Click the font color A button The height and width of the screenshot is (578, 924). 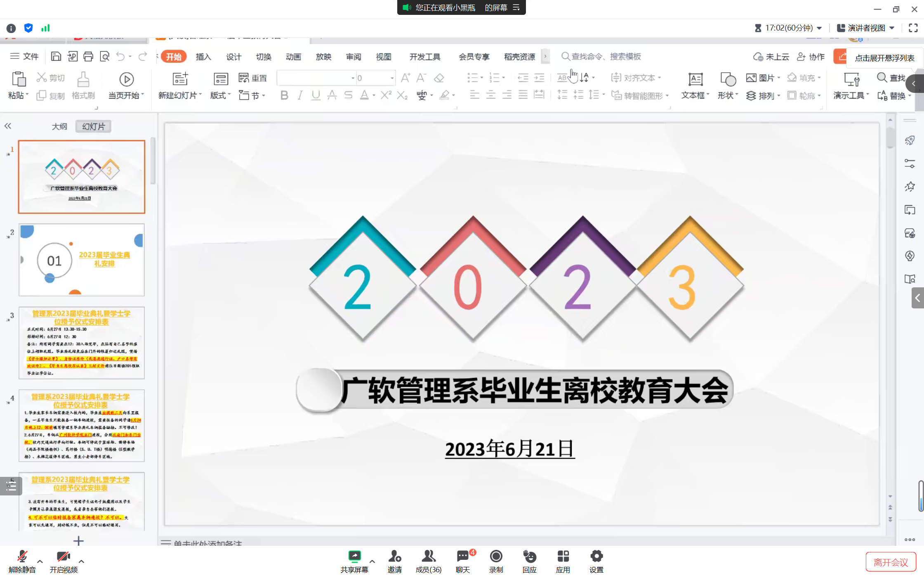pos(364,95)
